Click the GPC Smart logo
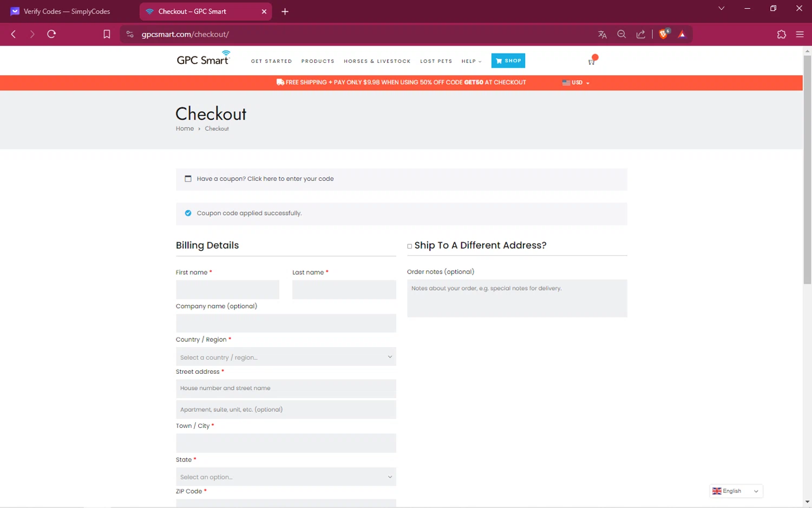Image resolution: width=812 pixels, height=508 pixels. click(204, 58)
